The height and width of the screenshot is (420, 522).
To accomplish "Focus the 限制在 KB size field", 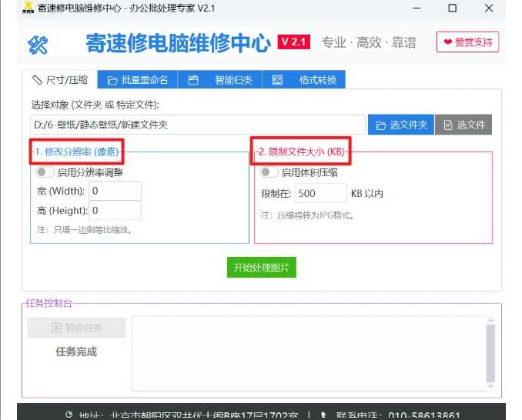I will (320, 193).
